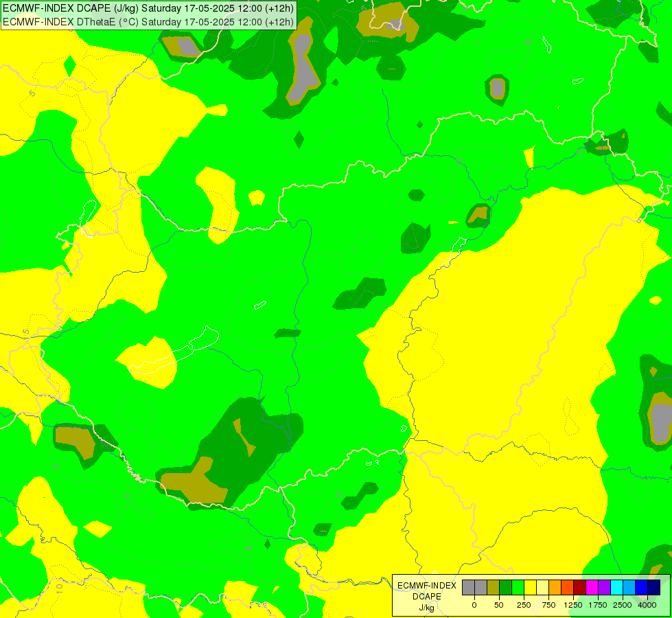Click the cyan legend swatch
Viewport: 672px width, 618px height.
click(x=616, y=588)
